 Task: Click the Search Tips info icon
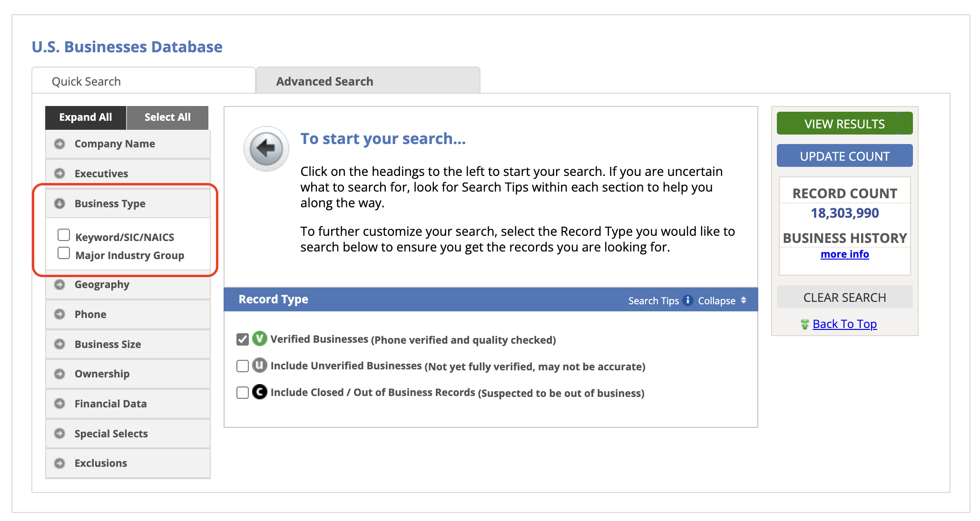[687, 300]
